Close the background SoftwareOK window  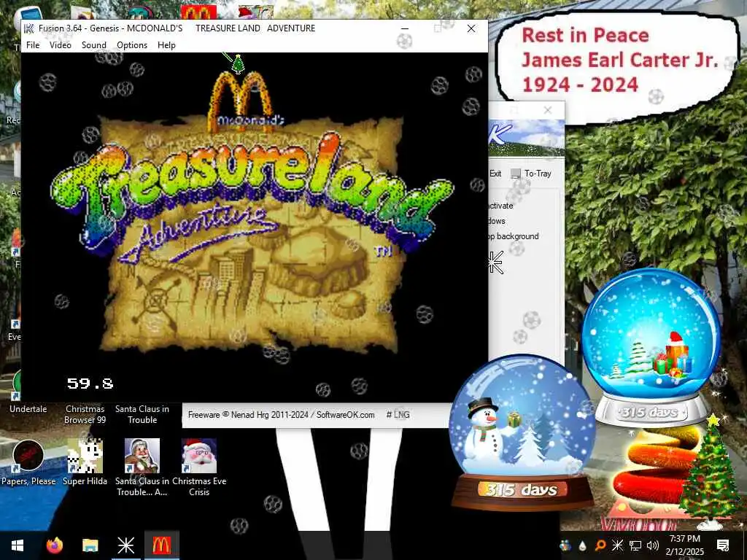[x=548, y=110]
